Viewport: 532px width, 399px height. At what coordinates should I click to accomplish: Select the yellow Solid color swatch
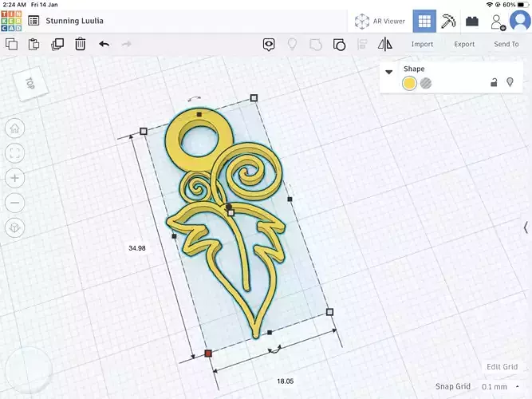[409, 83]
